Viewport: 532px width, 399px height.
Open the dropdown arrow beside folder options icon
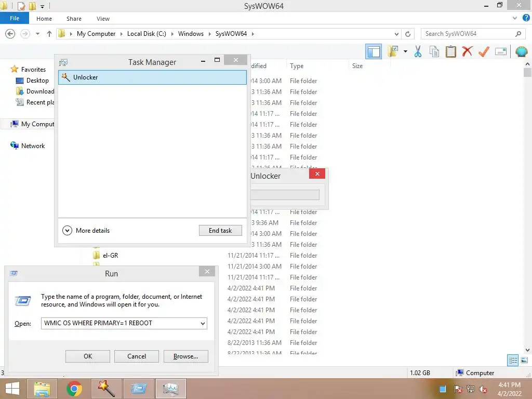[x=405, y=52]
